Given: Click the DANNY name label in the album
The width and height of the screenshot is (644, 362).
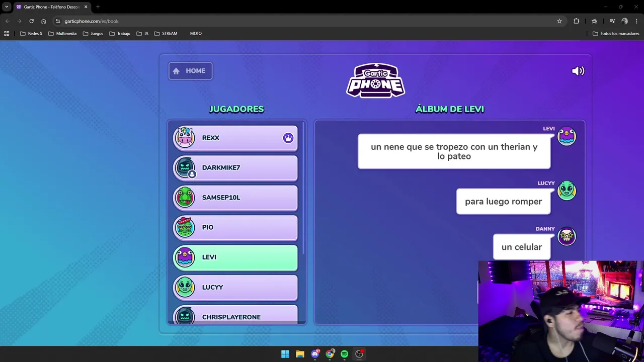Looking at the screenshot, I should [x=545, y=229].
